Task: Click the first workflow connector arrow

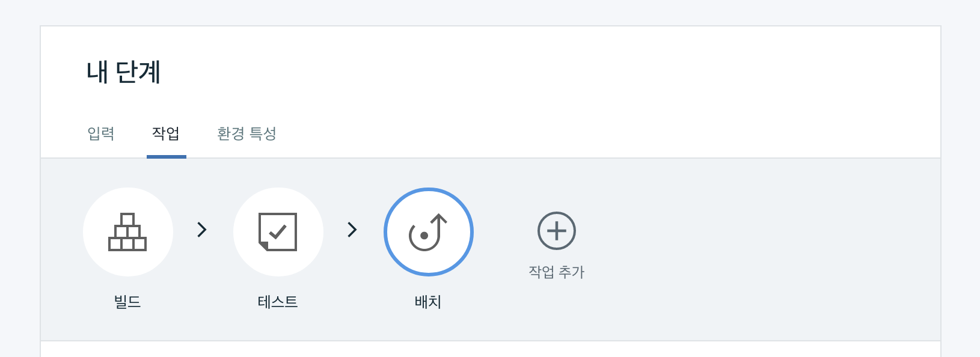Action: pyautogui.click(x=203, y=230)
